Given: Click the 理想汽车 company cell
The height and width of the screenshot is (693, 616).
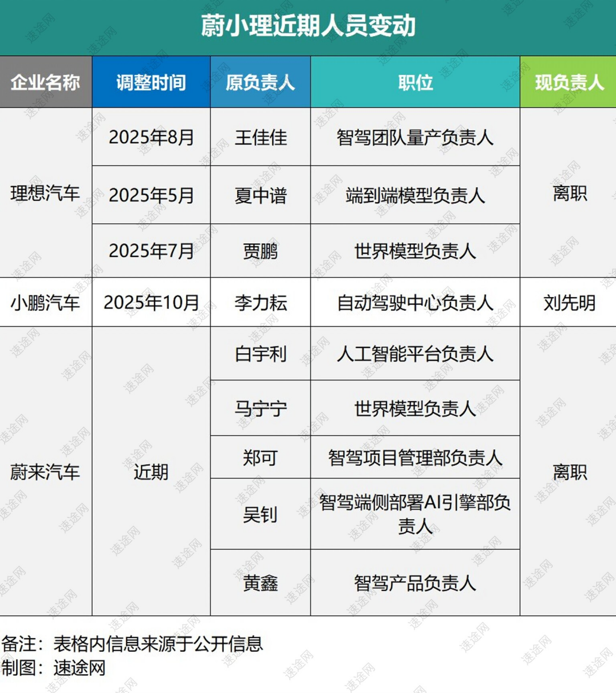Looking at the screenshot, I should click(46, 193).
